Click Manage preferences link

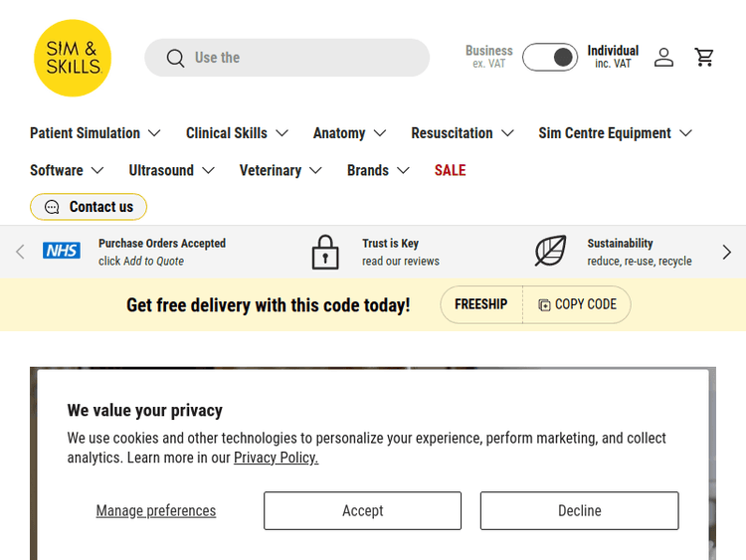point(156,510)
